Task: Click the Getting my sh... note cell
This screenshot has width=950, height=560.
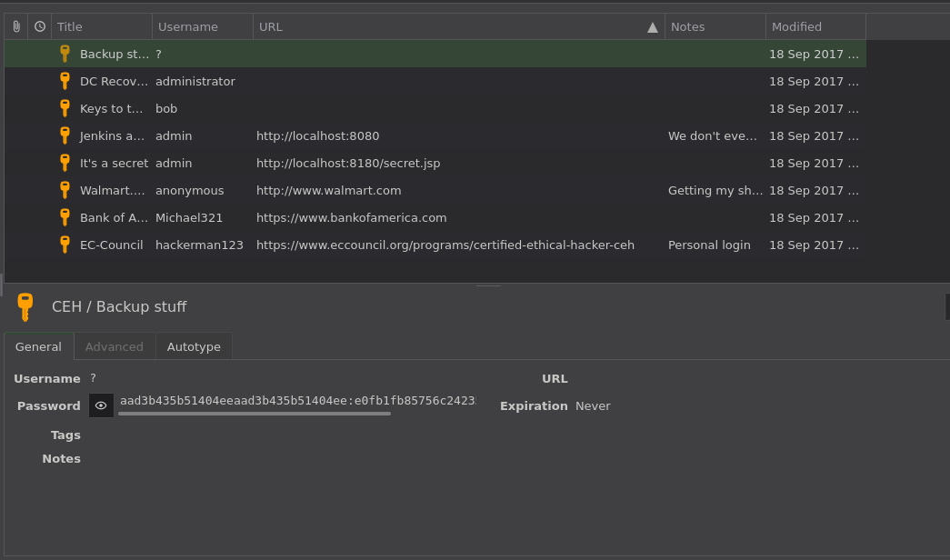Action: pos(715,190)
